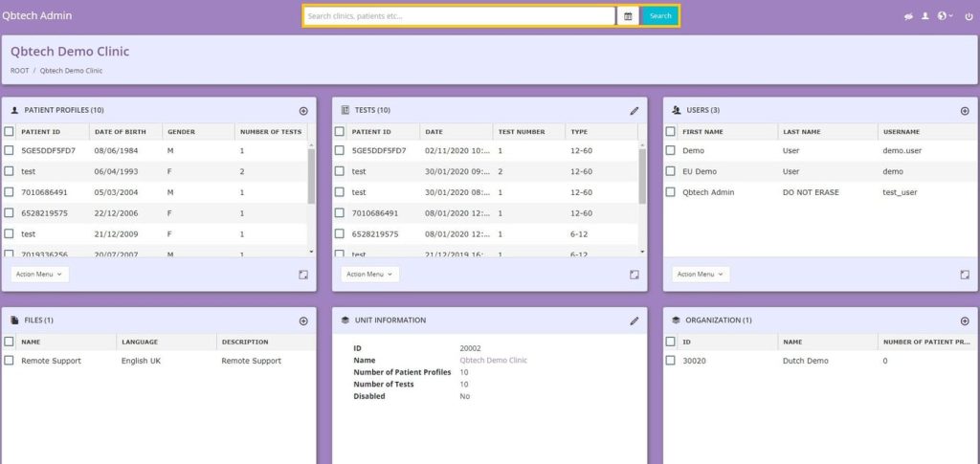Click the Tests panel document icon
980x464 pixels.
tap(345, 111)
